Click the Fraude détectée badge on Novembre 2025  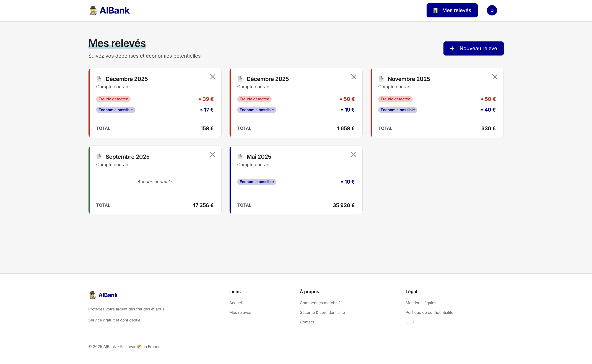395,99
